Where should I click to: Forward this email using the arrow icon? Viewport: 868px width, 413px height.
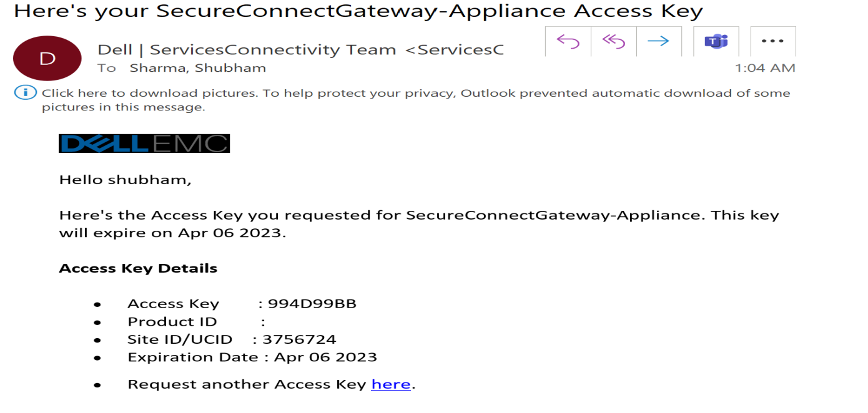click(658, 42)
